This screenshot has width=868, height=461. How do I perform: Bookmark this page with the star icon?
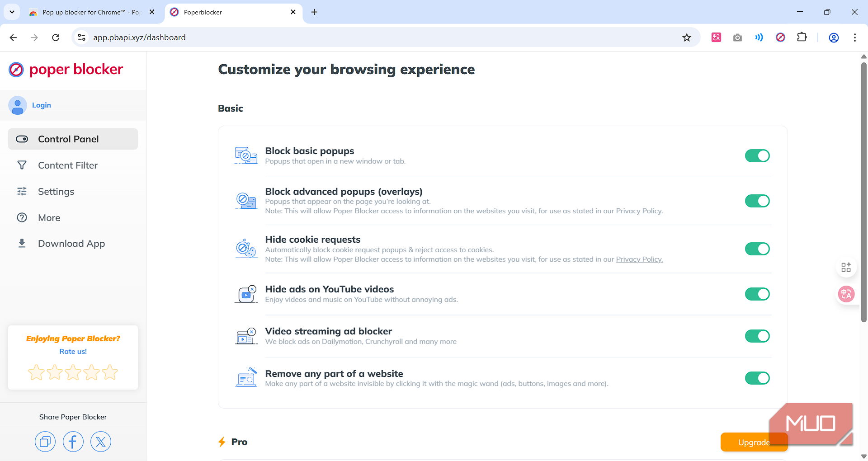point(687,38)
